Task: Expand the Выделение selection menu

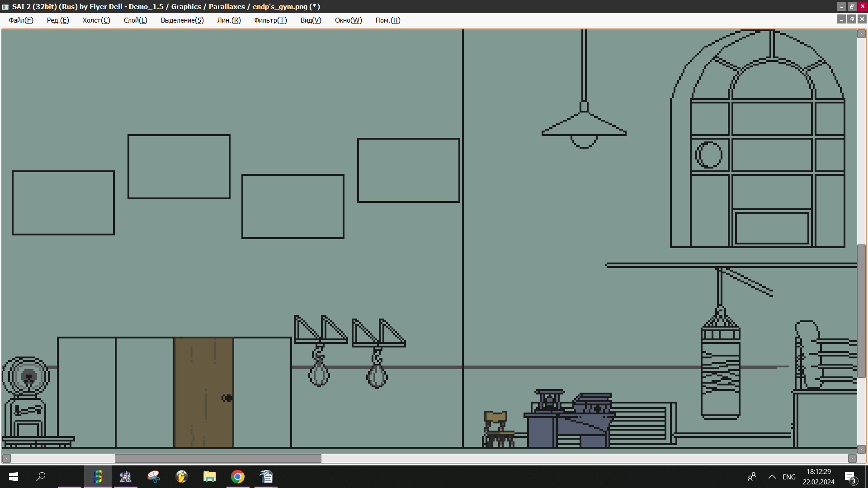Action: (x=182, y=20)
